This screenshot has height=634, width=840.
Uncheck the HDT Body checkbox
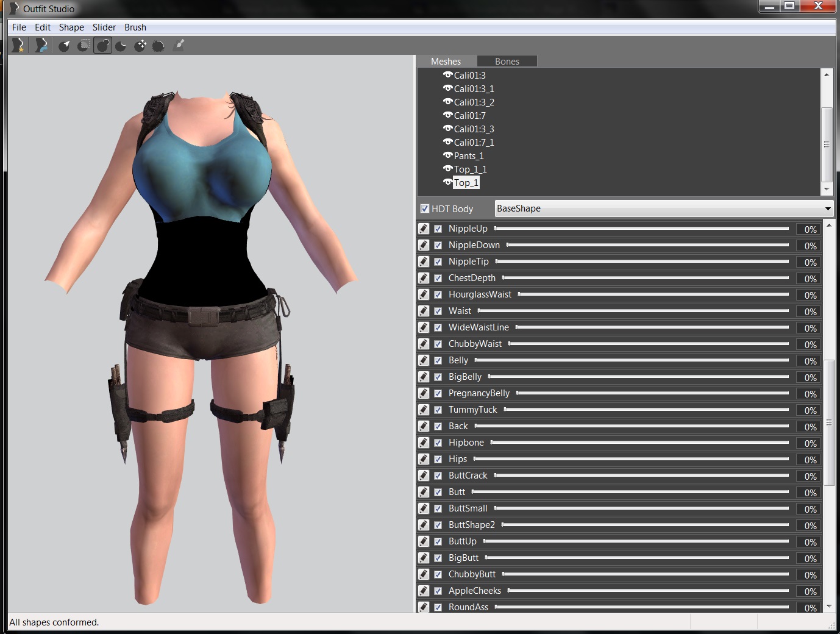point(425,208)
